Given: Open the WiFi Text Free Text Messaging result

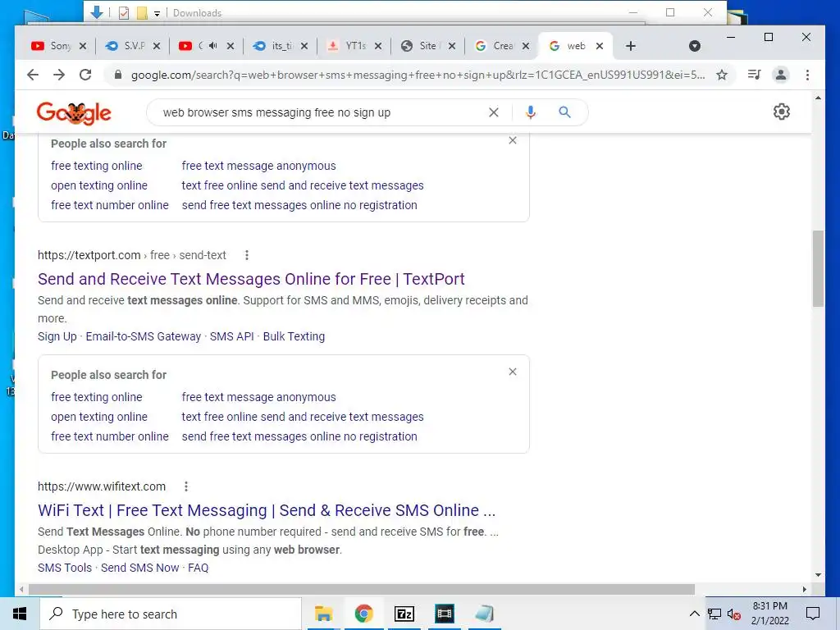Looking at the screenshot, I should 267,510.
